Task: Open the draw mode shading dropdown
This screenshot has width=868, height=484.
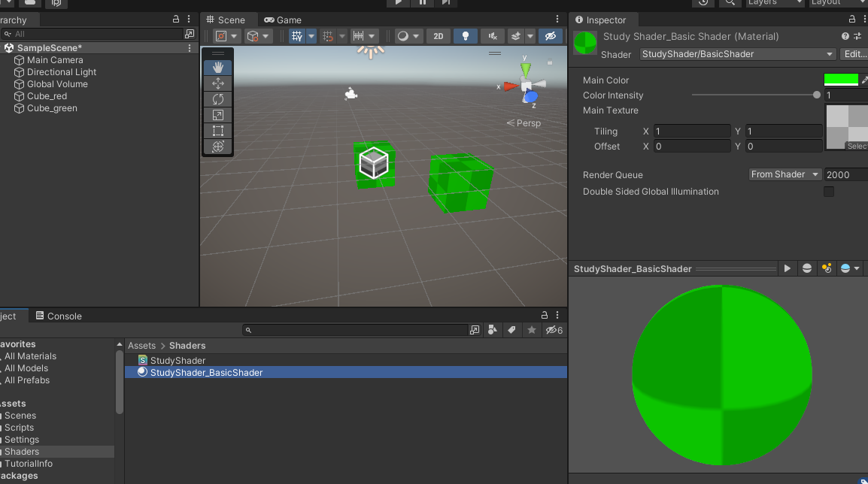Action: pyautogui.click(x=408, y=36)
